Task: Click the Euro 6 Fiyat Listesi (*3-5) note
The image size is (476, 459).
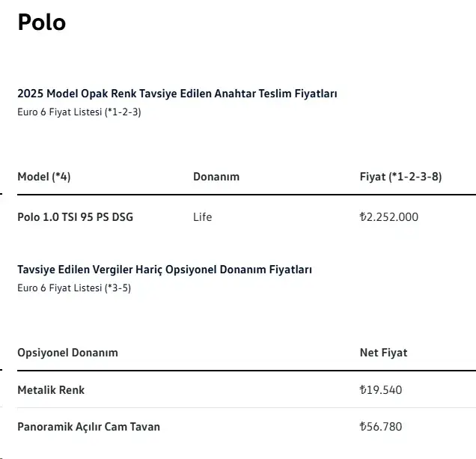Action: (74, 288)
